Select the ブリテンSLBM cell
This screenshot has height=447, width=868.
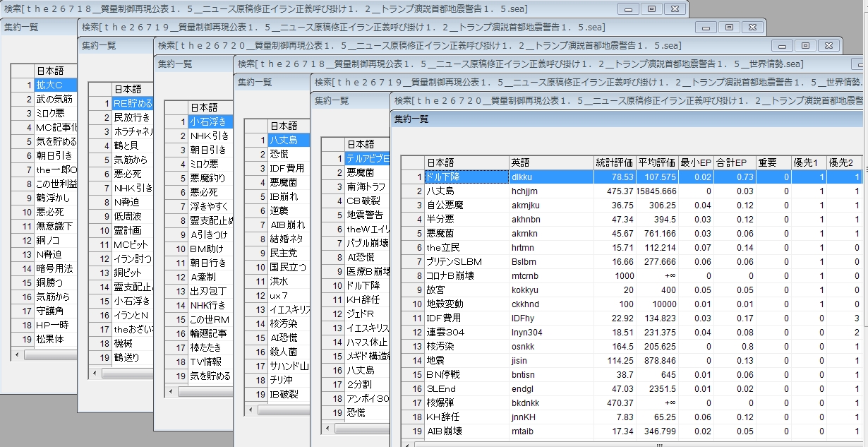tap(466, 261)
